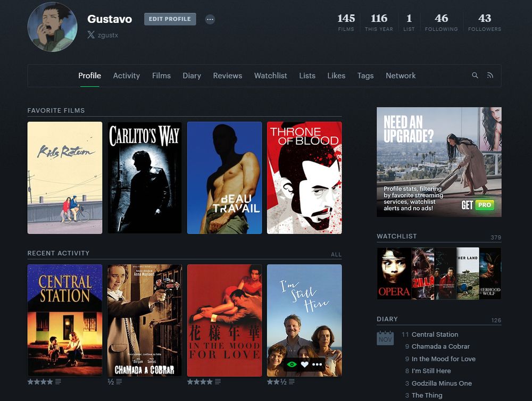Open the Favorite Films section heading
The height and width of the screenshot is (401, 532).
point(56,111)
